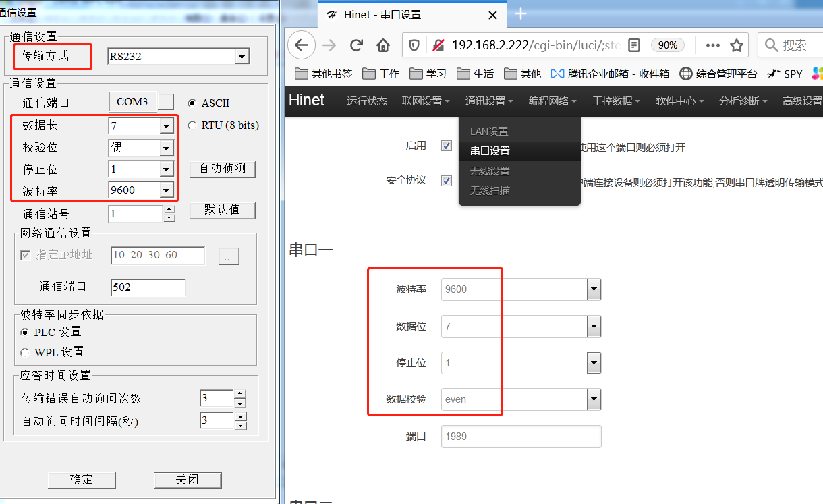Click the 自动侦测 button

(x=223, y=169)
